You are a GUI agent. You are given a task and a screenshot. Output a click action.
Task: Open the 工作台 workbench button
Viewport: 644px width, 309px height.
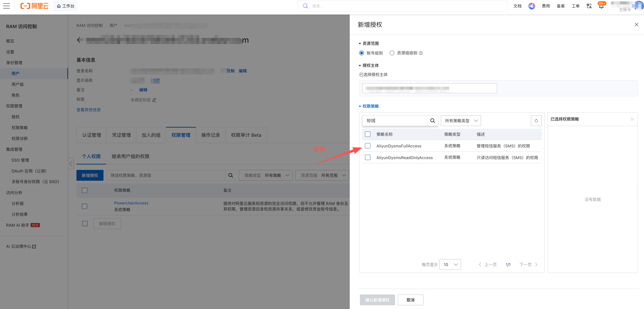point(65,6)
